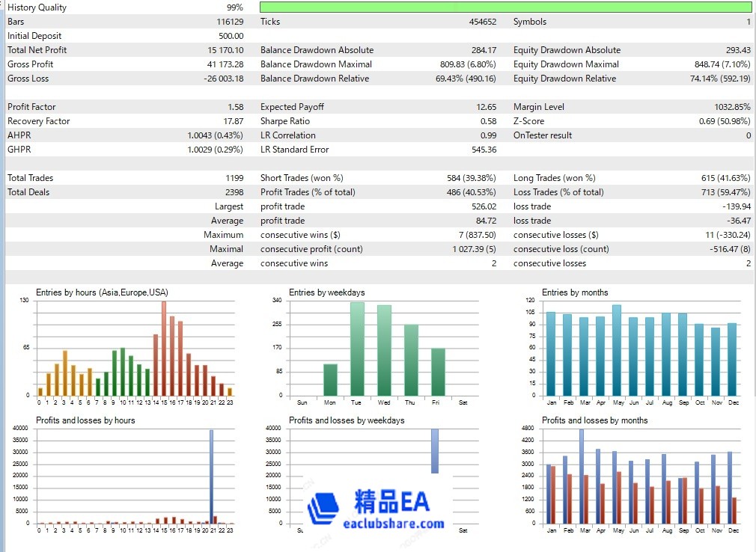
Task: Click the OnTester result label
Action: (x=543, y=135)
